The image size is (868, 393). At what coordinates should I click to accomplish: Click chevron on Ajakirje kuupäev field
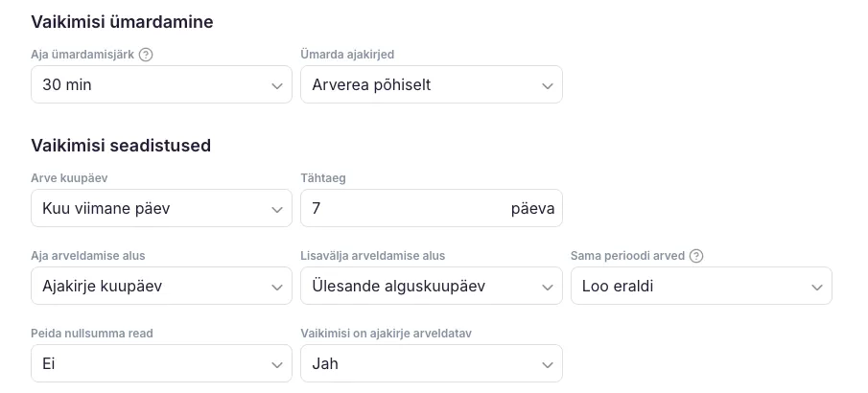click(277, 287)
